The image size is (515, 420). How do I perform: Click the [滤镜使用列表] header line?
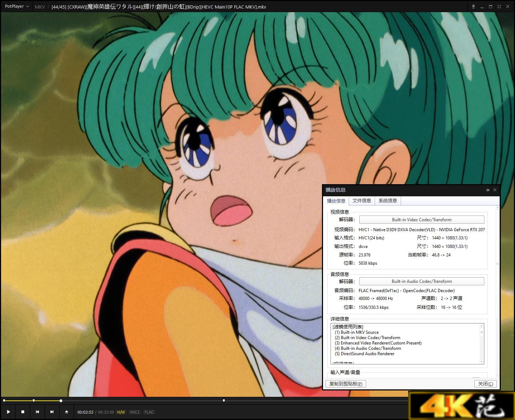[348, 327]
